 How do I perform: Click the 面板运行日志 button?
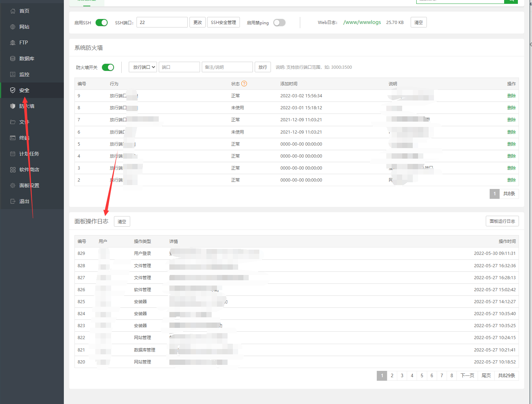point(502,221)
